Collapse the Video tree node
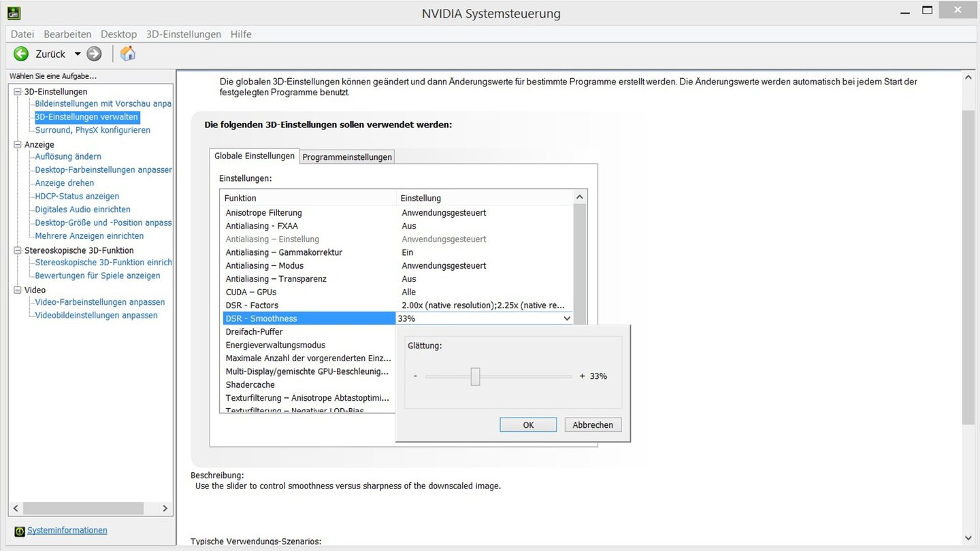 coord(18,290)
